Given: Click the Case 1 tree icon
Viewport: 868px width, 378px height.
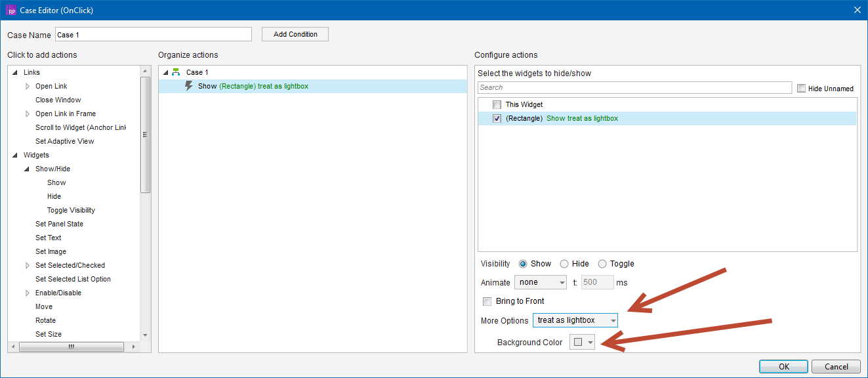Looking at the screenshot, I should pos(176,72).
